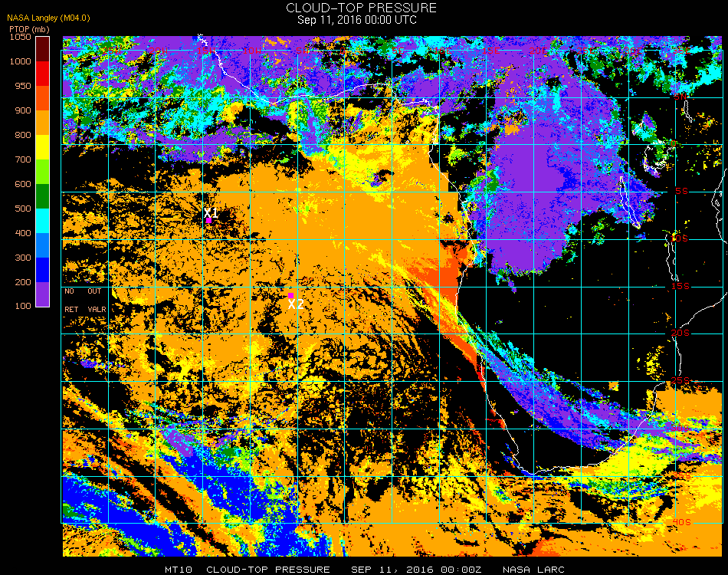Image resolution: width=728 pixels, height=575 pixels.
Task: Pick the orange 800-900 mb legend color
Action: point(42,123)
